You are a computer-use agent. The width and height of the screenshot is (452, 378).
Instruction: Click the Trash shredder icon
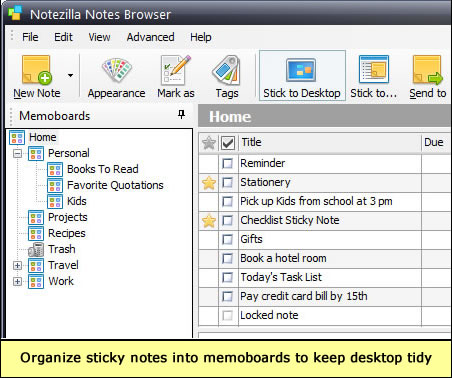[x=36, y=250]
